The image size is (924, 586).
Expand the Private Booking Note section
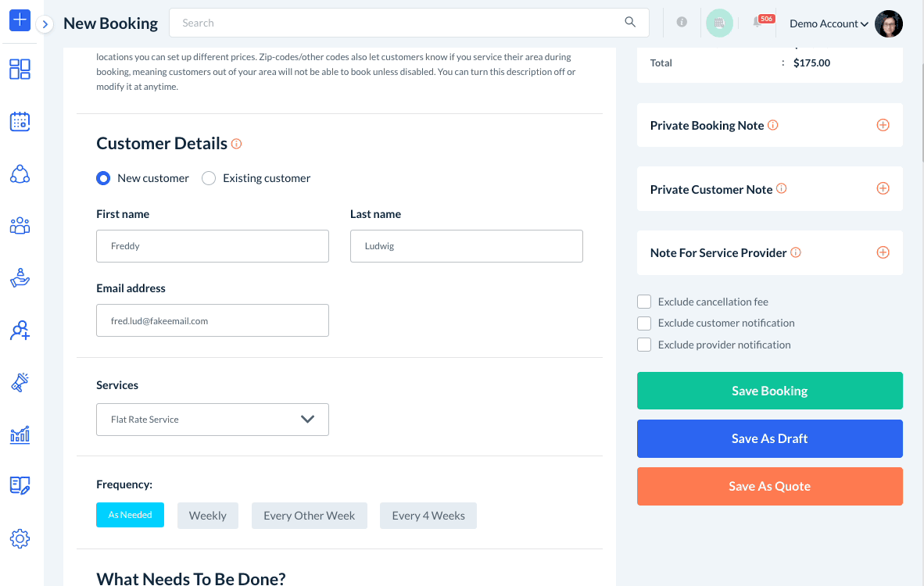click(x=883, y=125)
